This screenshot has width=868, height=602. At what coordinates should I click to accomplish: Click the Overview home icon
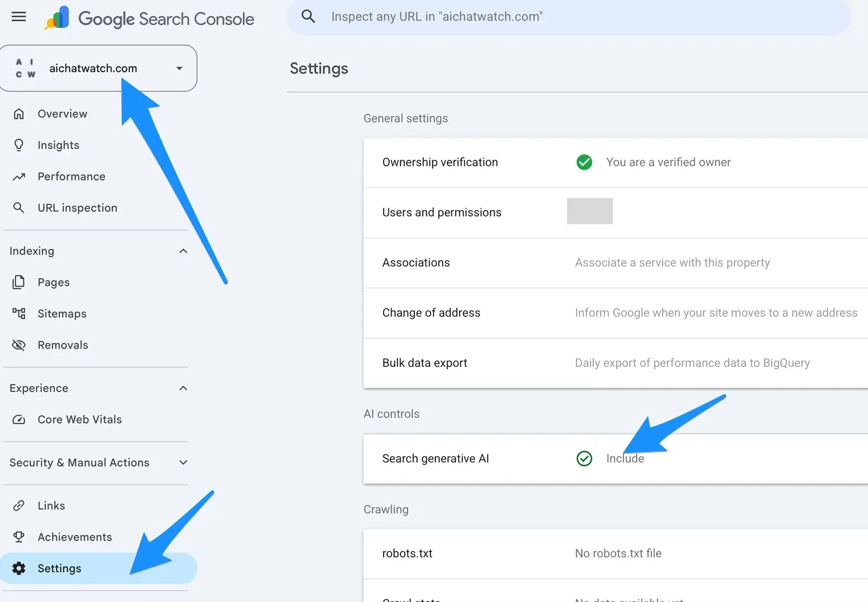[19, 114]
